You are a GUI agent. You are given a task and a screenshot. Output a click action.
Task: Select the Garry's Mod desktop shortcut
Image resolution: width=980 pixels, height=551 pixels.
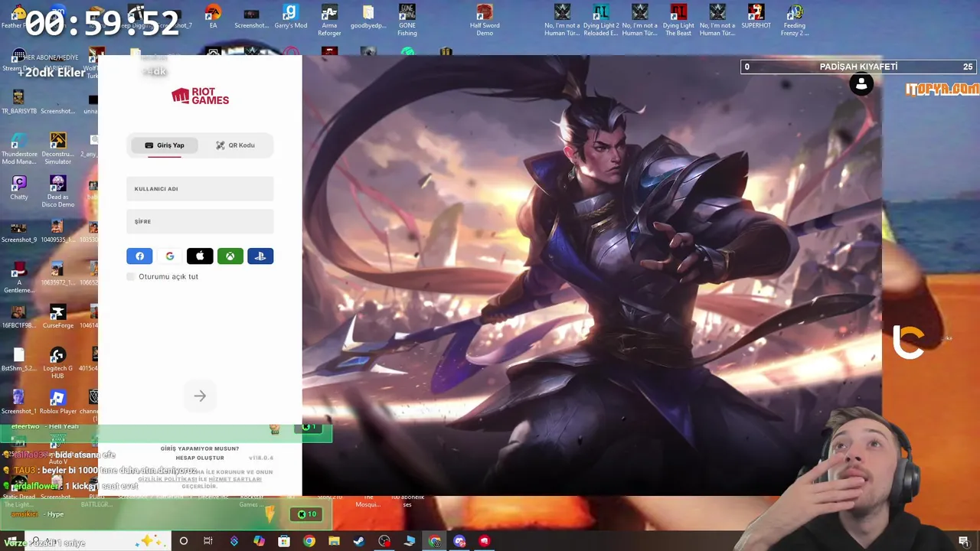[x=290, y=18]
